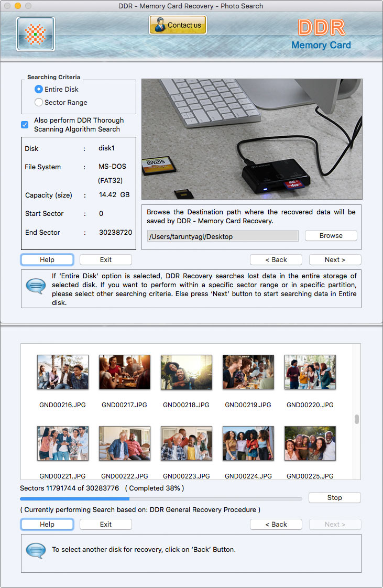Toggle DDR Thorough Scanning Algorithm Search checkbox
Viewport: 383px width, 588px height.
click(25, 125)
